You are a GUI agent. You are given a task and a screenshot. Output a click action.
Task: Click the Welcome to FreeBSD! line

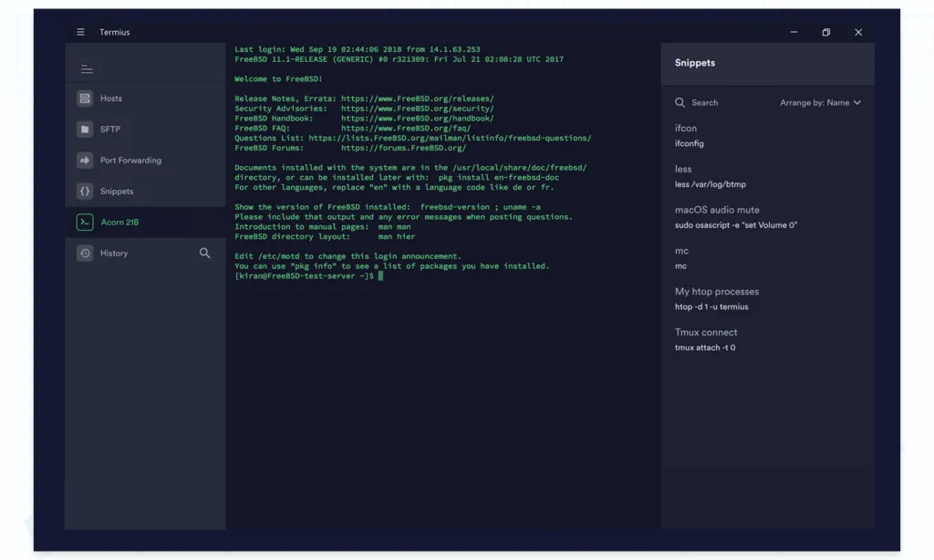pyautogui.click(x=278, y=78)
